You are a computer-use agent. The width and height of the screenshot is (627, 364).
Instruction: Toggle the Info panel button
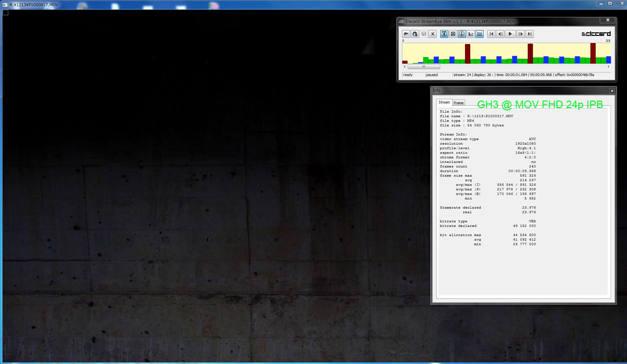click(x=462, y=34)
